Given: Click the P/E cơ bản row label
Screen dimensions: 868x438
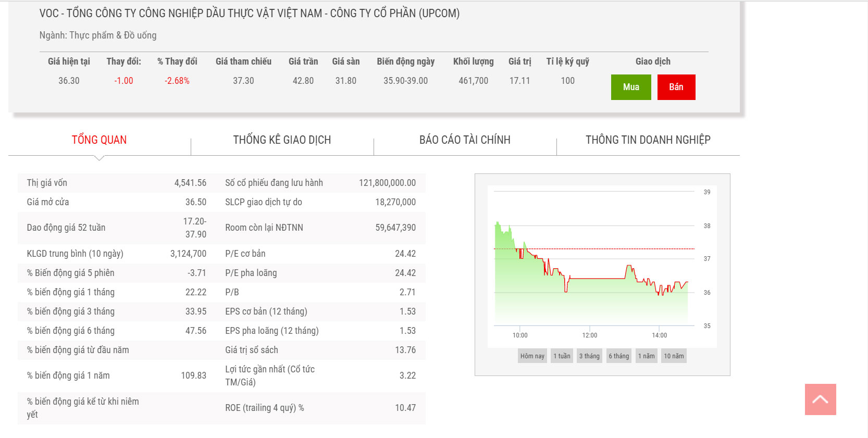Looking at the screenshot, I should tap(245, 254).
